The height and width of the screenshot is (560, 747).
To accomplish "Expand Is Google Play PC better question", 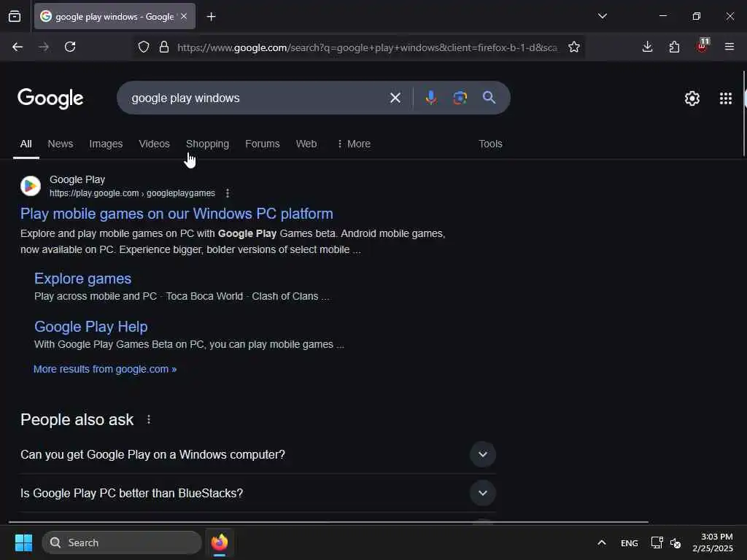I will 258,493.
